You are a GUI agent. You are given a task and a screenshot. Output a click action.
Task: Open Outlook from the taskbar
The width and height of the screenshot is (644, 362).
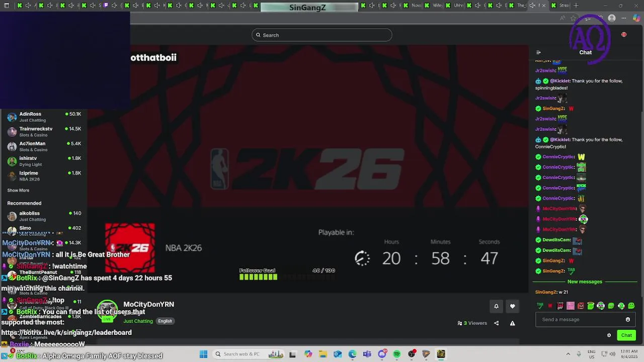pos(338,354)
